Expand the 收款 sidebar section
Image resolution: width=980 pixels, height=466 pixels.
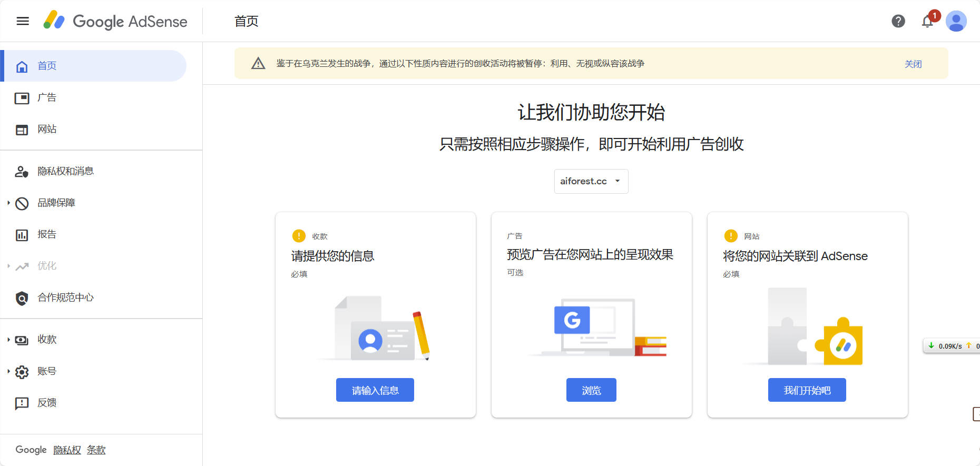tap(8, 340)
